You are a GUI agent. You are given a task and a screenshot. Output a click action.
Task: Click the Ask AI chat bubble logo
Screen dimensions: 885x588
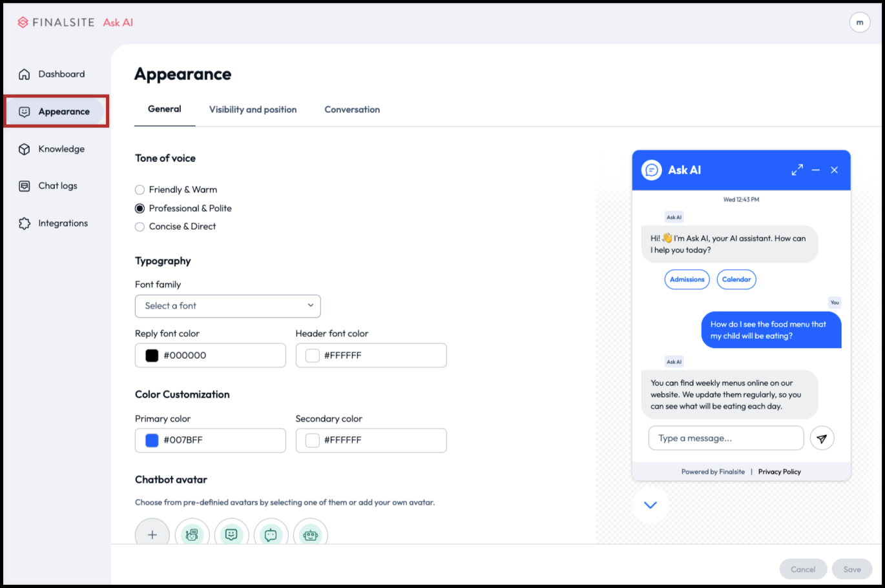click(652, 170)
